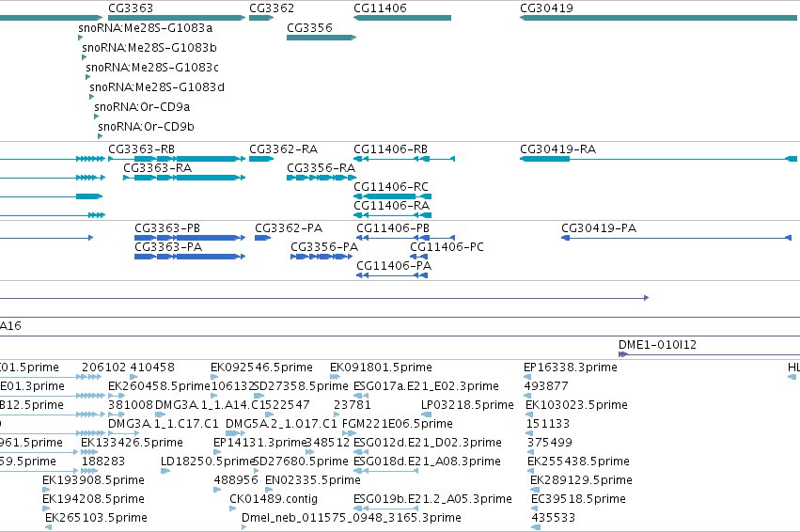Click the CG3363-RB transcript label
The height and width of the screenshot is (532, 800).
141,149
